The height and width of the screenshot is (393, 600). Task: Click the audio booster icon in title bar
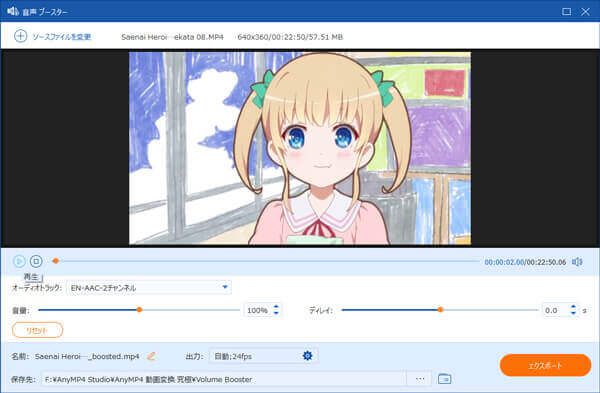tap(13, 11)
